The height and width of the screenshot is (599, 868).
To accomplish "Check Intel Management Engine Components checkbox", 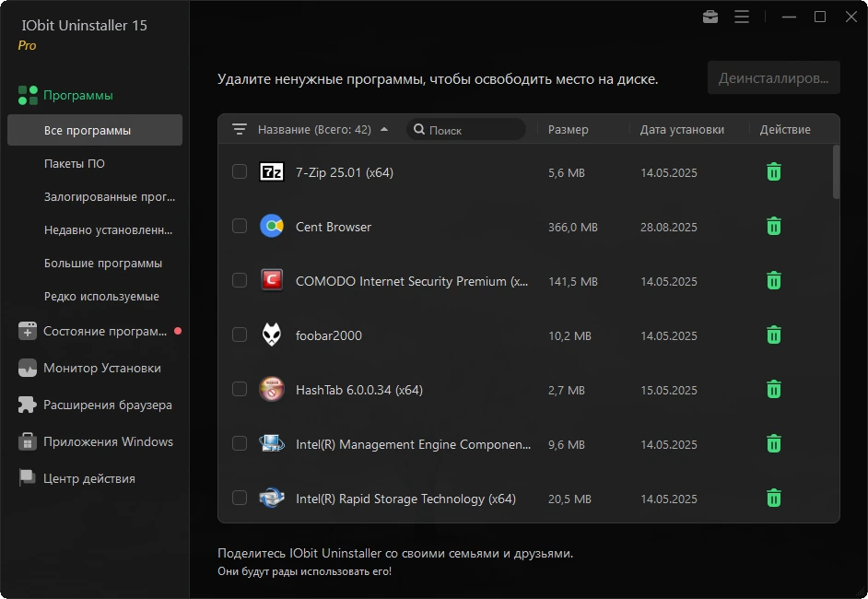I will (240, 443).
